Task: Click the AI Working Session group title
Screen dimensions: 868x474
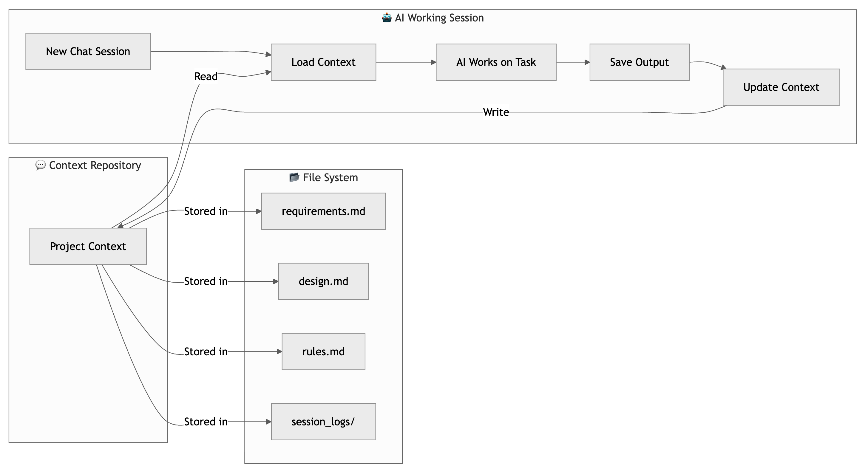Action: [439, 18]
